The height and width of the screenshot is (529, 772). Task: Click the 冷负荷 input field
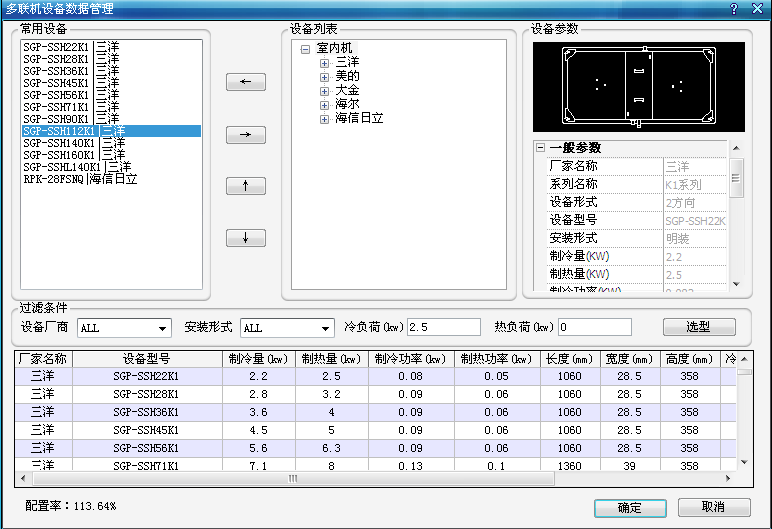coord(443,327)
